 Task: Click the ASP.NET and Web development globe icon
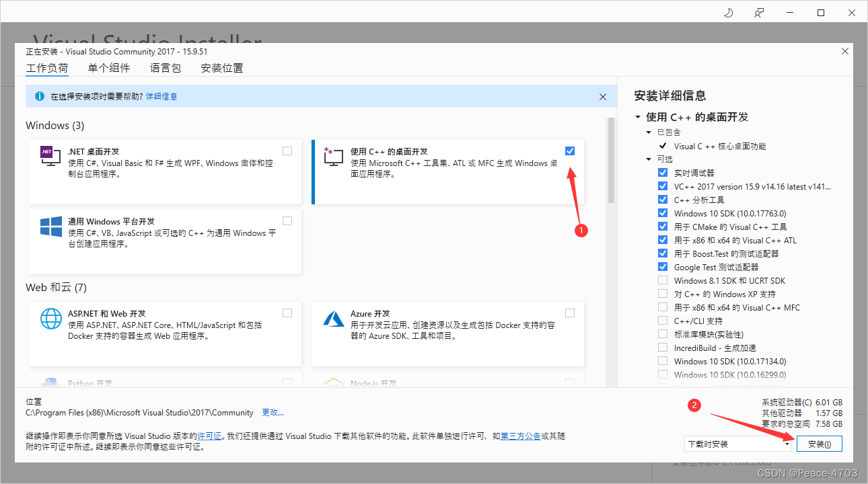(51, 319)
